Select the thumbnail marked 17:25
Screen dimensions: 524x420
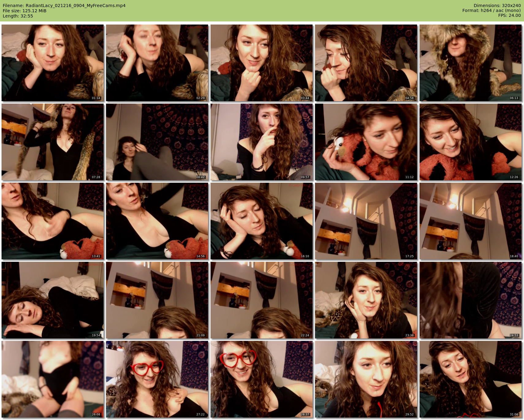click(366, 221)
